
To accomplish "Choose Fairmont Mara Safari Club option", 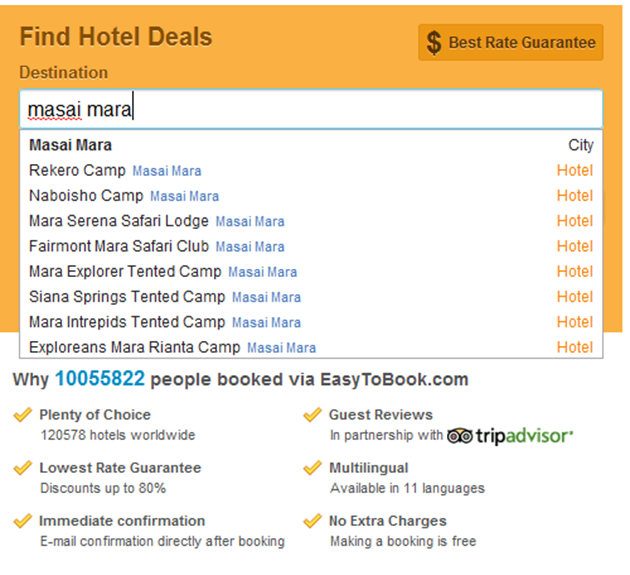I will (119, 246).
